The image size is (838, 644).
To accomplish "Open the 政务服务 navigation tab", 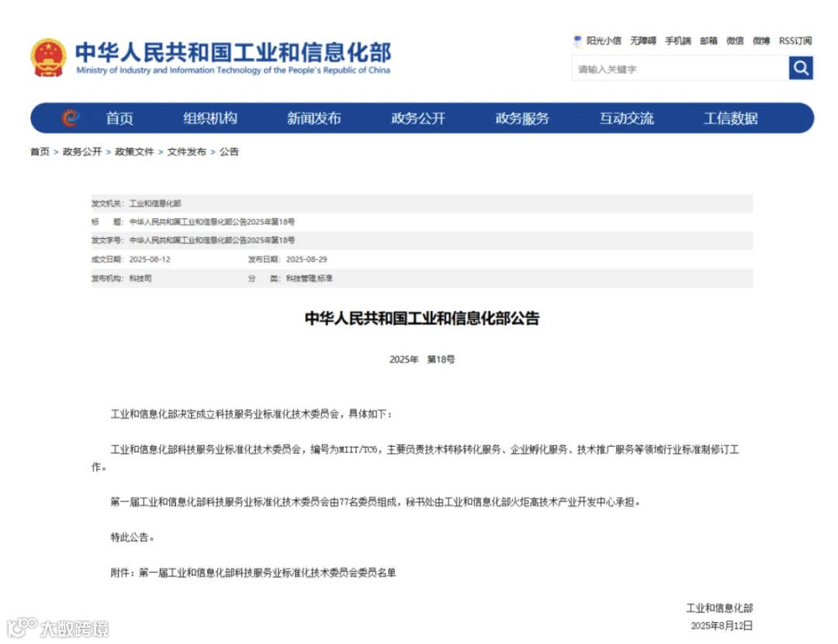I will click(522, 118).
